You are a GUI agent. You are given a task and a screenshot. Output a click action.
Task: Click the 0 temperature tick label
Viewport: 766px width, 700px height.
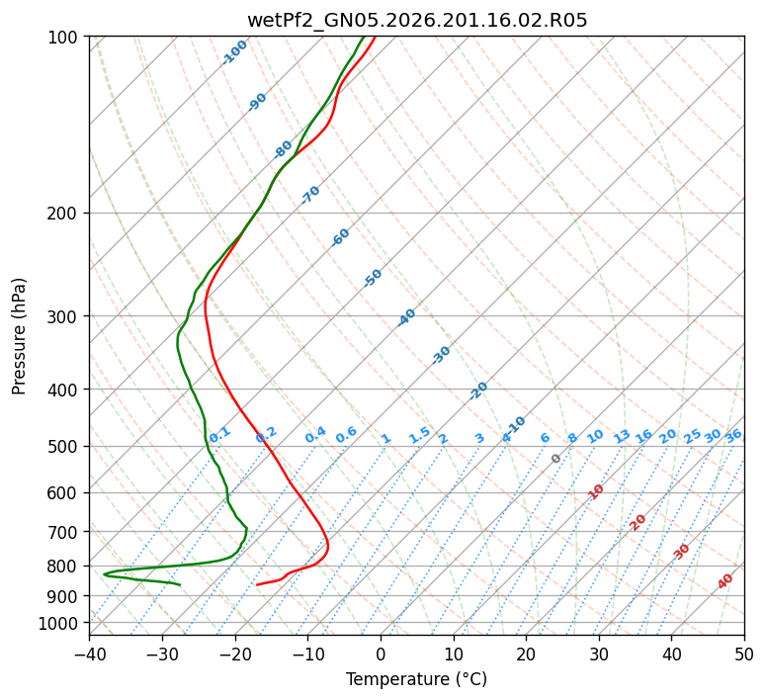tap(382, 654)
